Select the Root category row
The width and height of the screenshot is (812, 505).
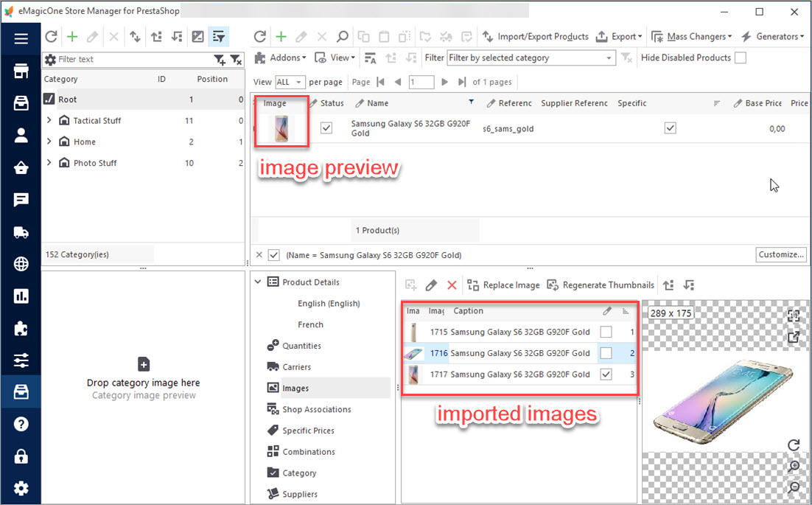click(144, 99)
